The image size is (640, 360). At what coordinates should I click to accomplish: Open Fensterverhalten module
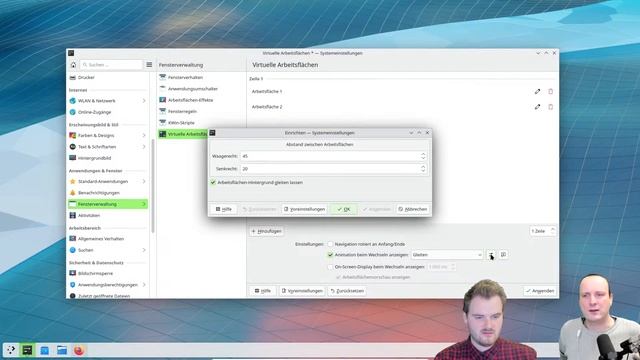[x=202, y=78]
